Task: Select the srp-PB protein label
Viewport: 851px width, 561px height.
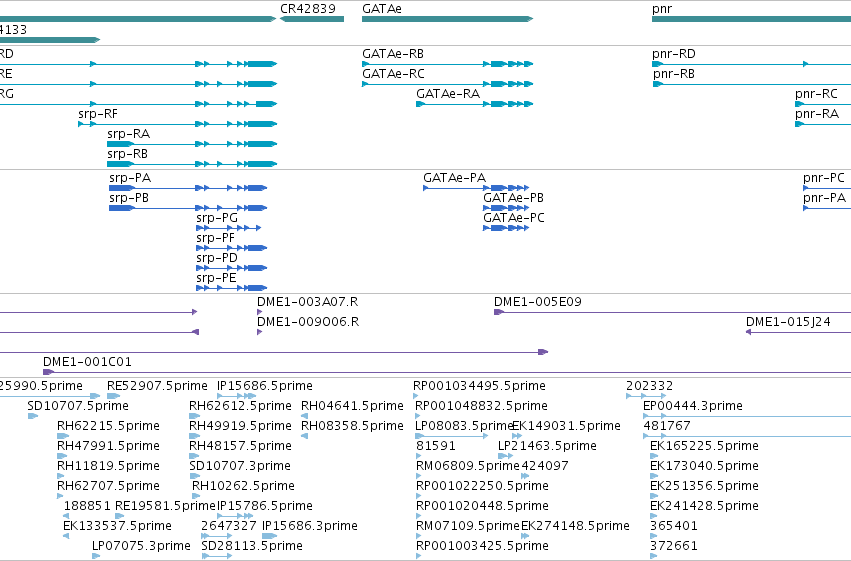Action: point(129,198)
